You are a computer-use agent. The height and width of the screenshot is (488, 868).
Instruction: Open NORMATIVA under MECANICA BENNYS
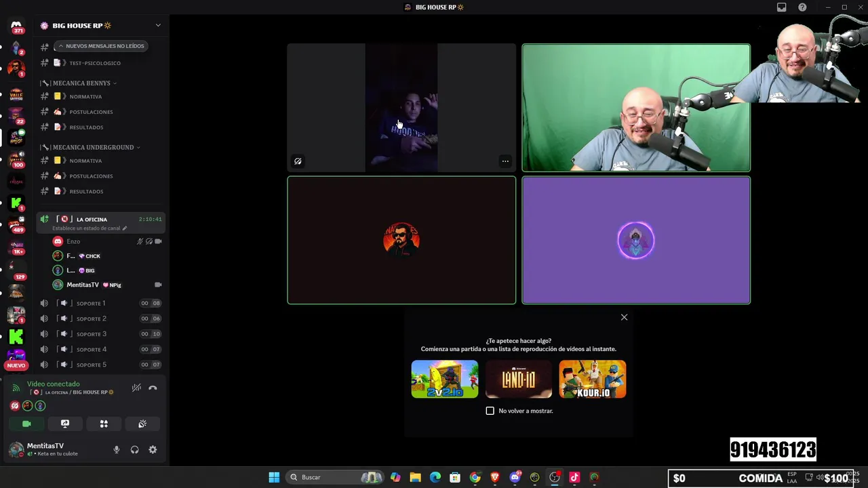point(85,96)
